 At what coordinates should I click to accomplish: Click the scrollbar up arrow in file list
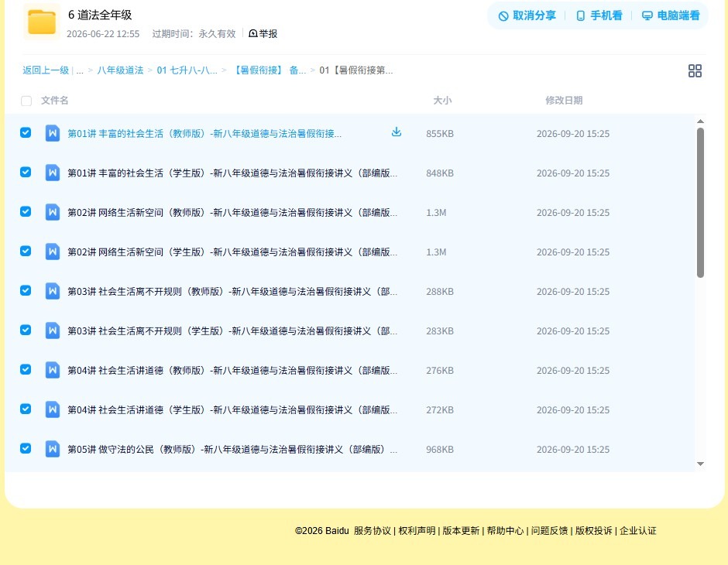tap(701, 121)
